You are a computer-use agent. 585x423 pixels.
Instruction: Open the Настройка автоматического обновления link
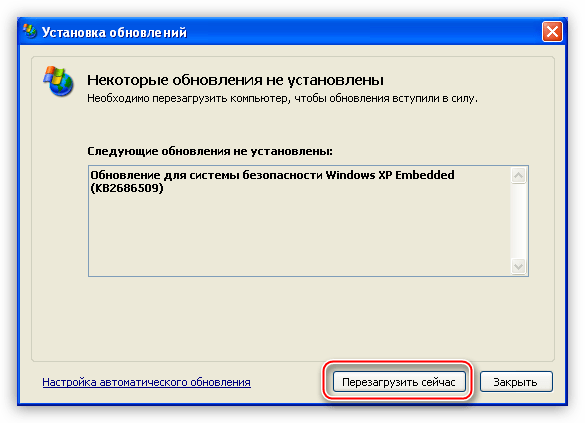click(x=146, y=382)
